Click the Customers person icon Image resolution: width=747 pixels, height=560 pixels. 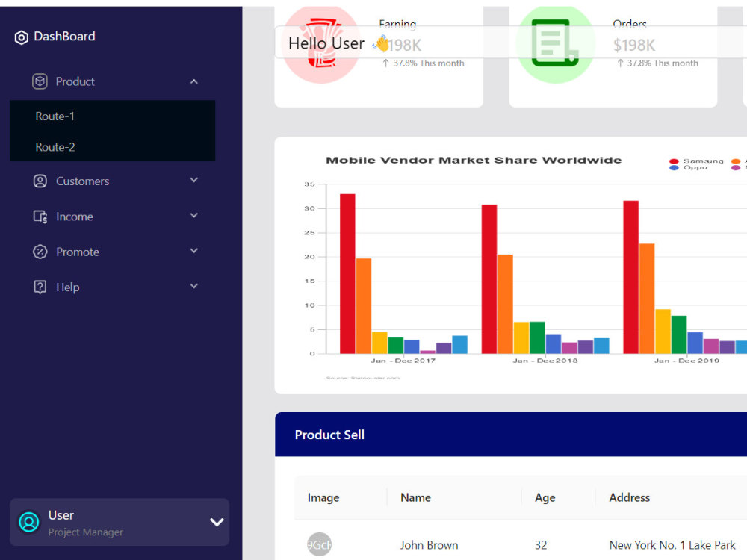(40, 181)
